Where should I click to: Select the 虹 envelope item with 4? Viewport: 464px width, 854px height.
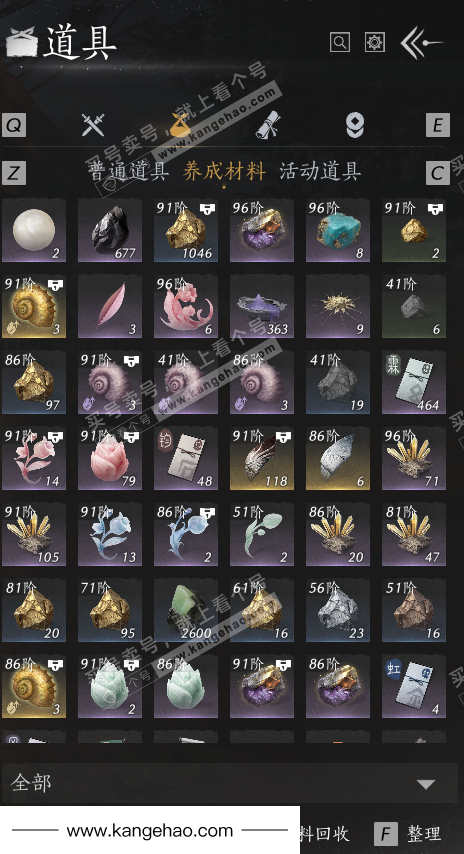pos(414,686)
